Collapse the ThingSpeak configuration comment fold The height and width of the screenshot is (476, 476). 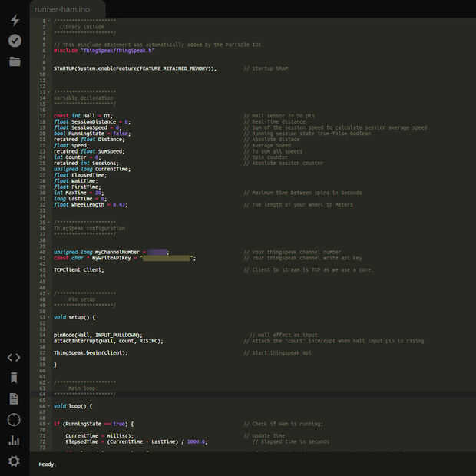[x=48, y=223]
